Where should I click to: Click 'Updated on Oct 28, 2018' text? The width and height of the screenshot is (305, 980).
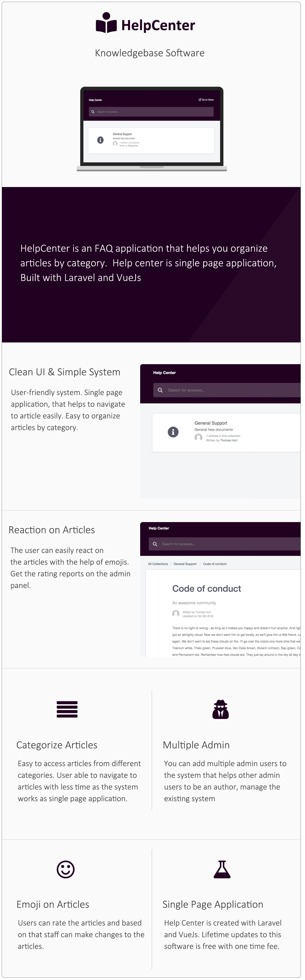click(x=198, y=616)
